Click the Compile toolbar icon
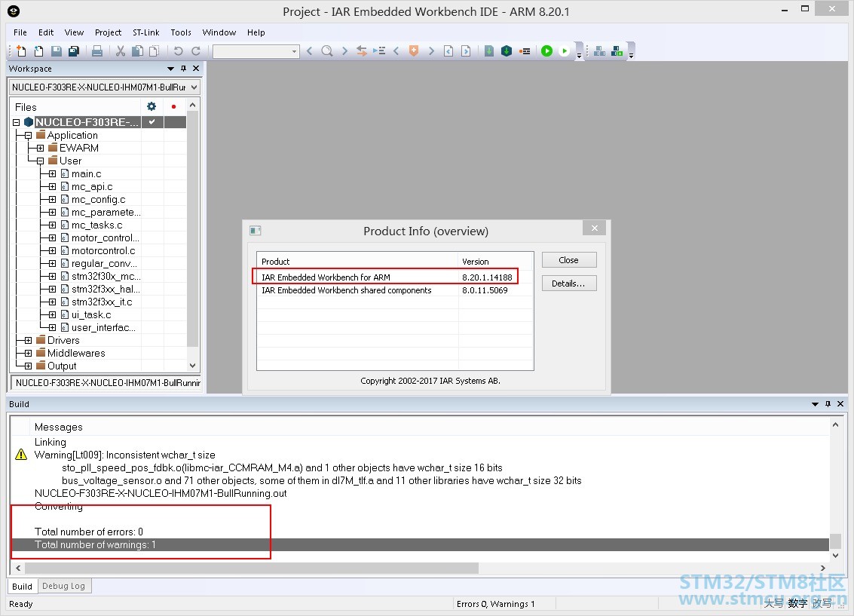The image size is (854, 616). tap(489, 51)
